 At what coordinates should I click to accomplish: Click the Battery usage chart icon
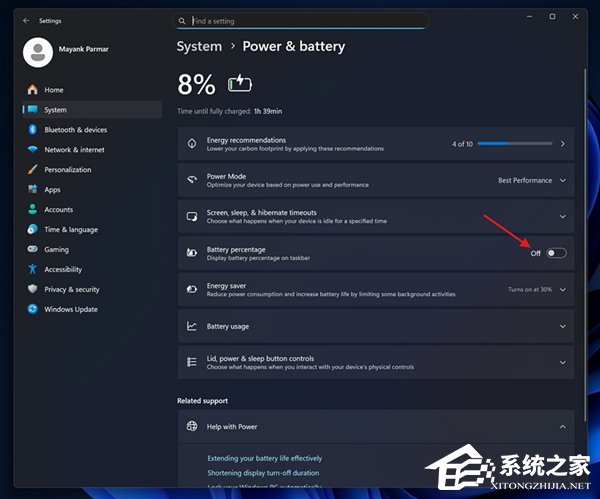pos(192,326)
